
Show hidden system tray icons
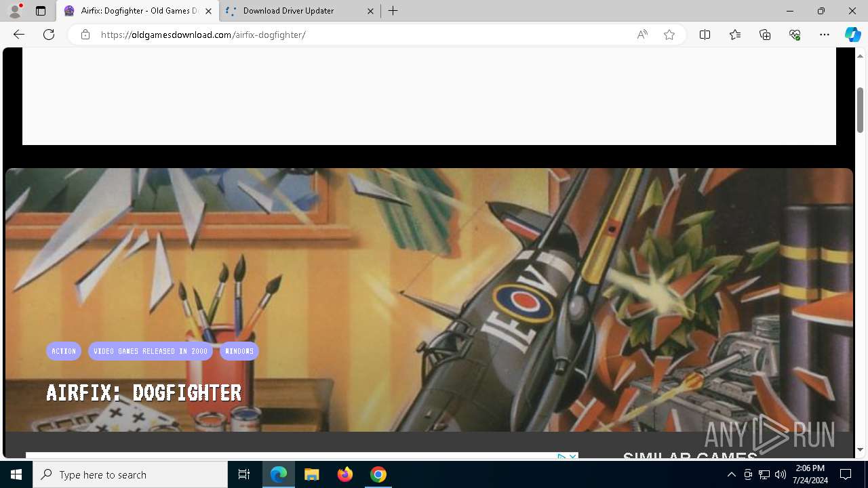[x=731, y=474]
